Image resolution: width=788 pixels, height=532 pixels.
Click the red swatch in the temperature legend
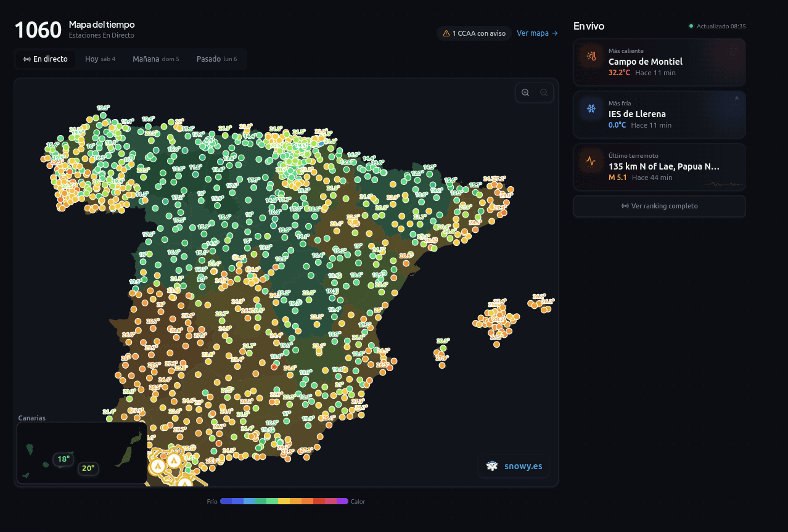tap(319, 501)
